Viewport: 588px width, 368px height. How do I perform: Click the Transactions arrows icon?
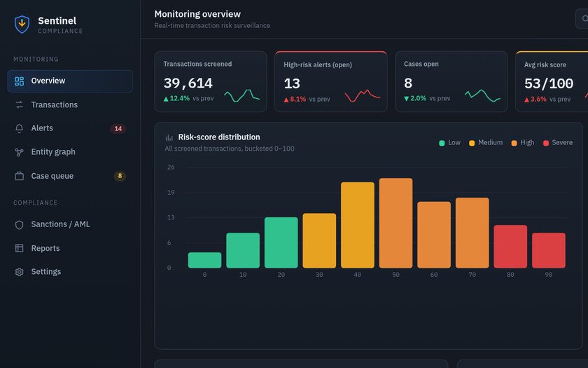point(19,104)
